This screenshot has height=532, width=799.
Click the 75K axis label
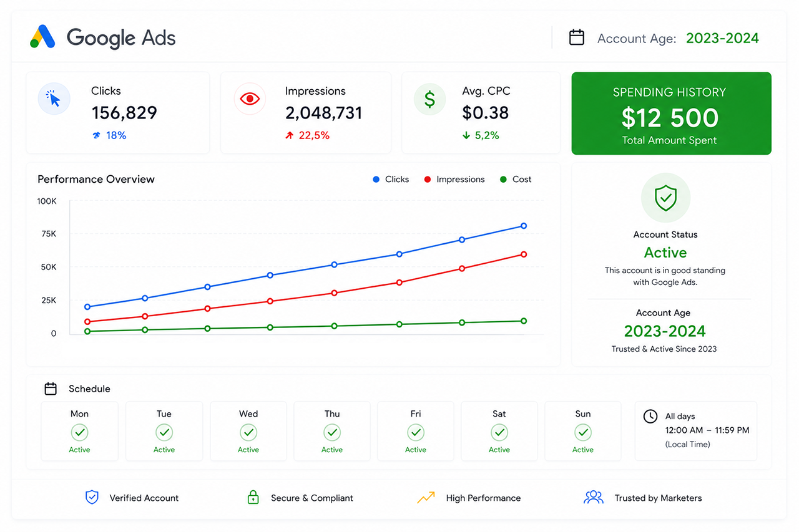pyautogui.click(x=48, y=234)
